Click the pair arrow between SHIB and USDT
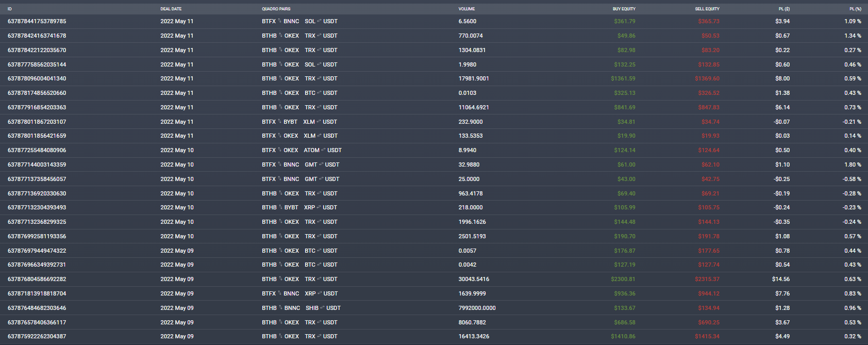868x345 pixels. [322, 308]
